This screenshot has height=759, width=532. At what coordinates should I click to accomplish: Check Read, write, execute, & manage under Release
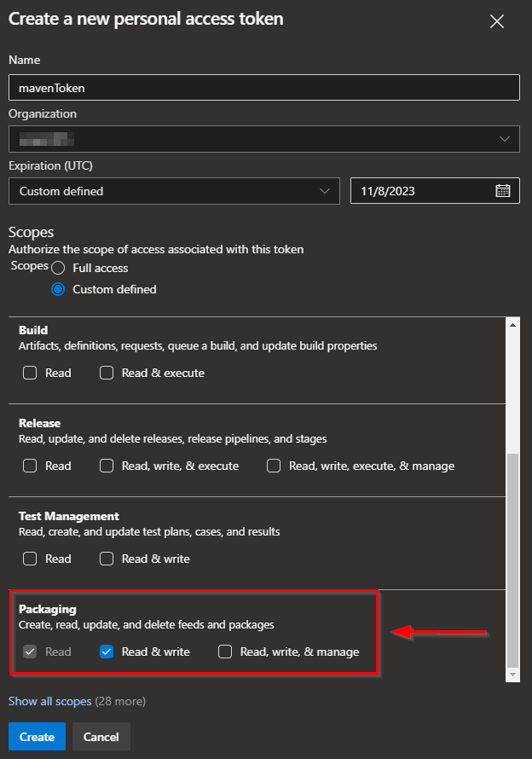tap(273, 466)
